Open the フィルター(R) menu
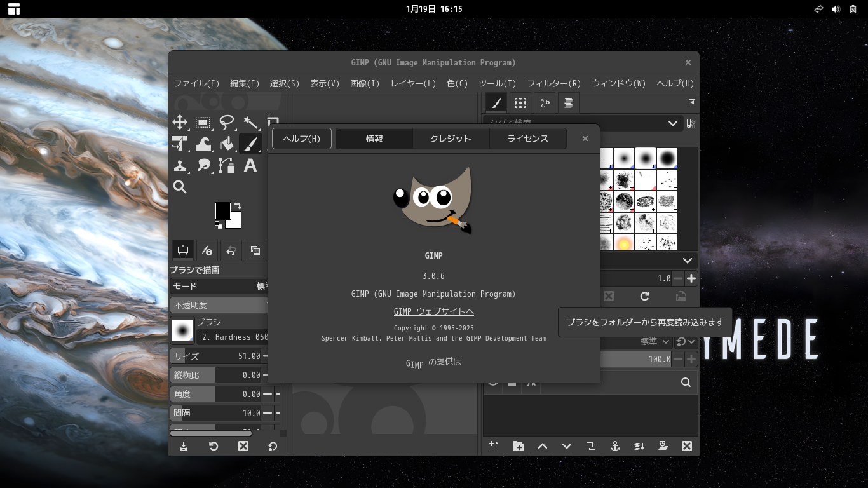 click(x=553, y=83)
